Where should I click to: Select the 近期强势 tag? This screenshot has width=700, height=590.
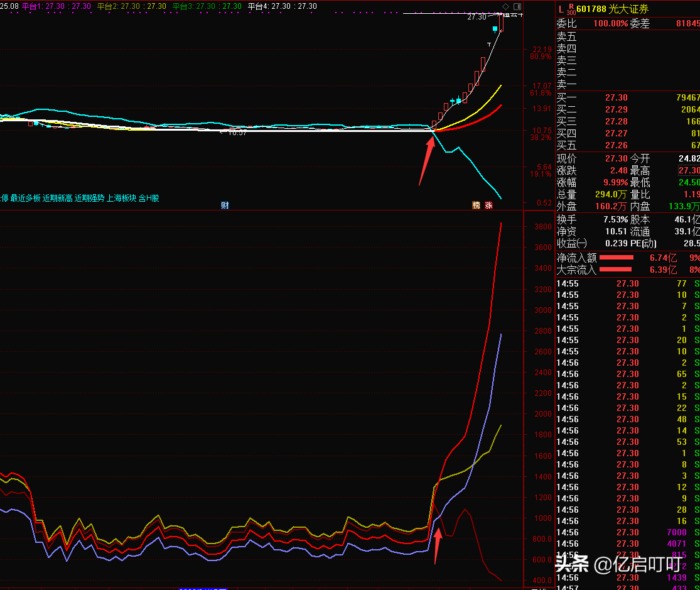point(90,198)
